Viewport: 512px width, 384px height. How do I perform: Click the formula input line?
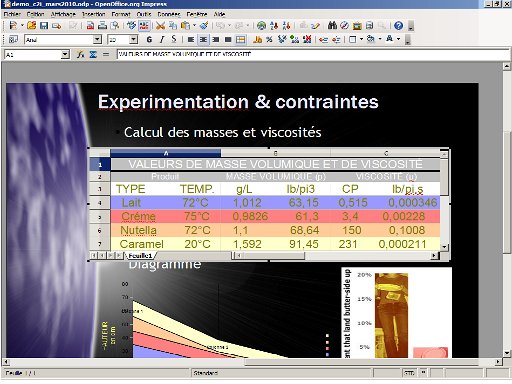coord(312,54)
